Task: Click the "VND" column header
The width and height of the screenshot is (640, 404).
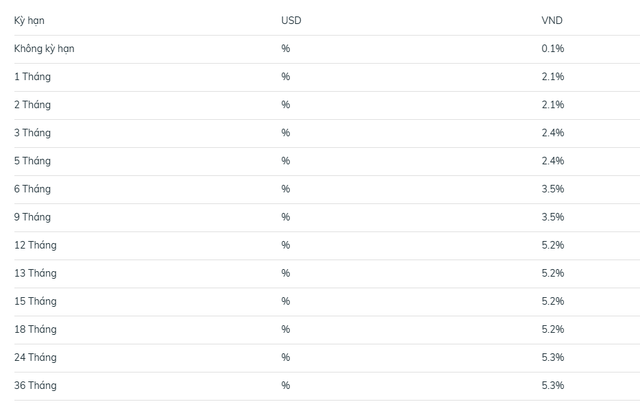Action: click(x=553, y=20)
